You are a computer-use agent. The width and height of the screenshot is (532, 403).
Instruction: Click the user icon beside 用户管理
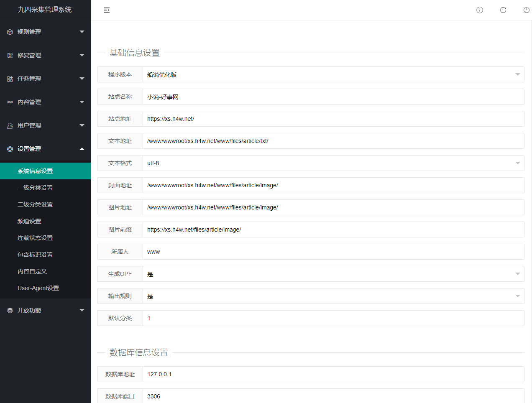tap(10, 125)
